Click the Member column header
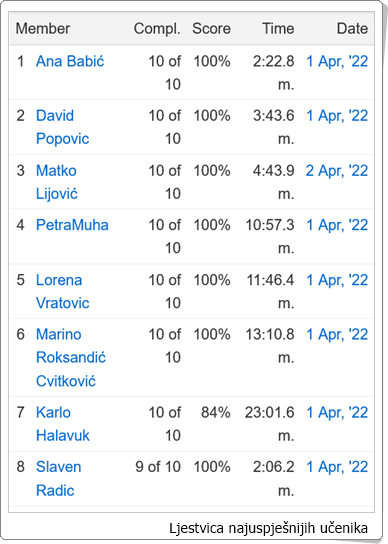388x544 pixels. 43,28
